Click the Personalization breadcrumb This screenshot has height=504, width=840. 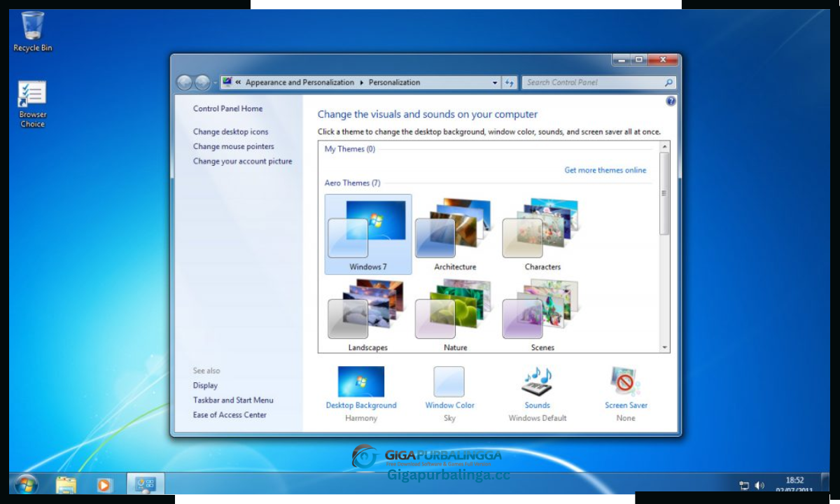pyautogui.click(x=394, y=83)
